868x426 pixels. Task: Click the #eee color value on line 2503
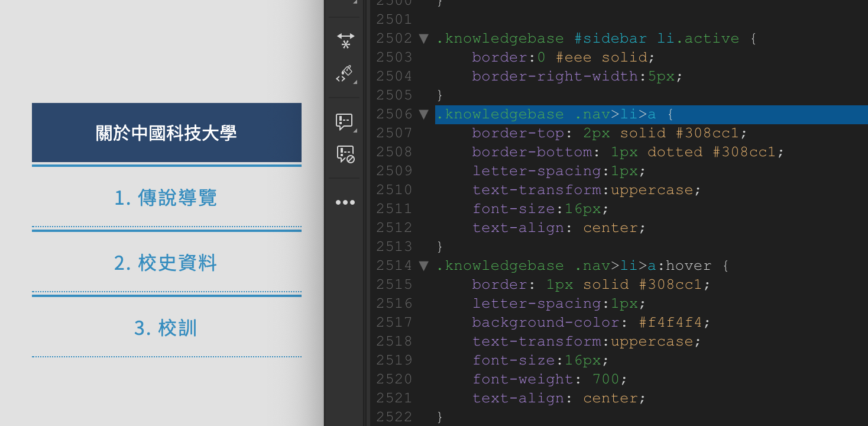(x=574, y=57)
